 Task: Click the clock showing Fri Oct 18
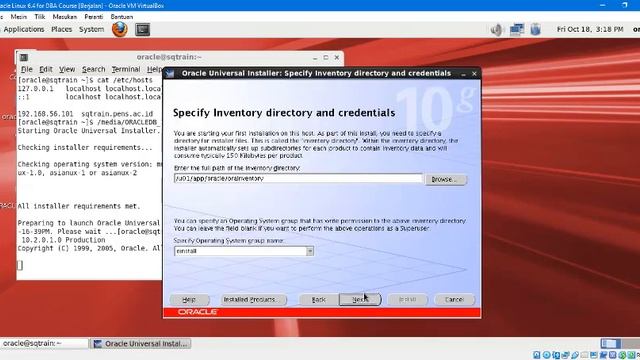[590, 29]
